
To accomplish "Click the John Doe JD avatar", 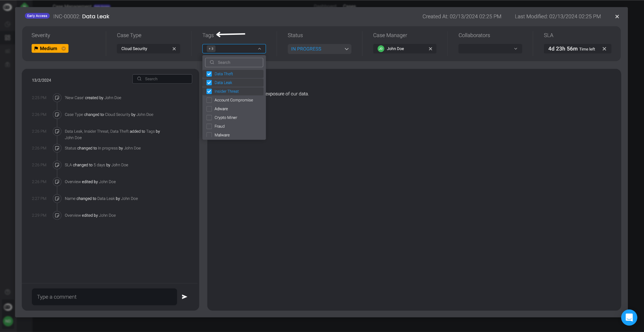I will [x=381, y=49].
